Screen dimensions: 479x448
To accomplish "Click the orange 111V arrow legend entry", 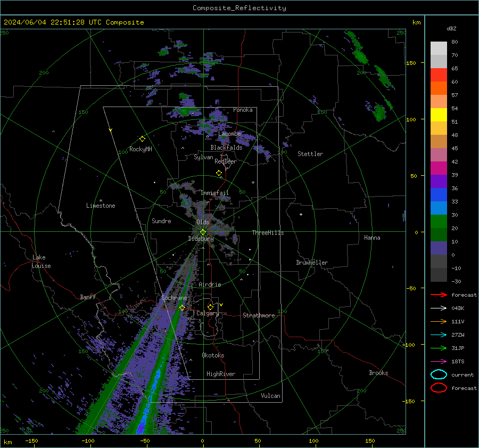I will click(x=439, y=321).
